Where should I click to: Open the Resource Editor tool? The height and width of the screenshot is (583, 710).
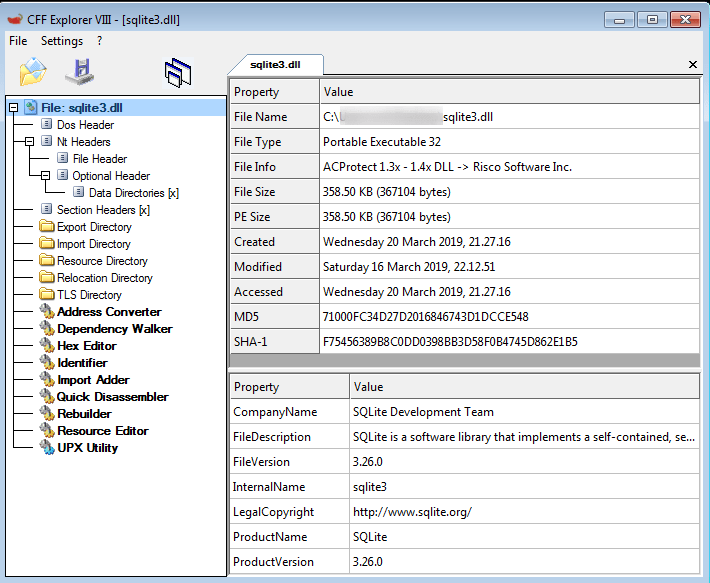[102, 431]
